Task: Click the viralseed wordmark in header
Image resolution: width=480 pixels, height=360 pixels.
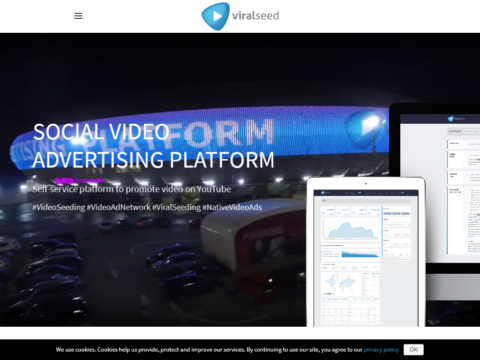Action: [x=256, y=16]
